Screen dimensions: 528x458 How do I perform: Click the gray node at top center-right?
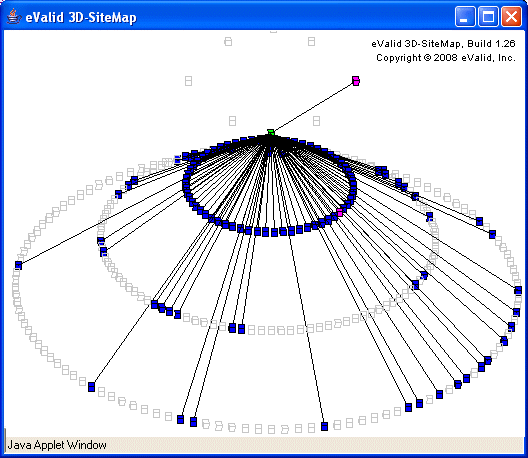pos(311,42)
